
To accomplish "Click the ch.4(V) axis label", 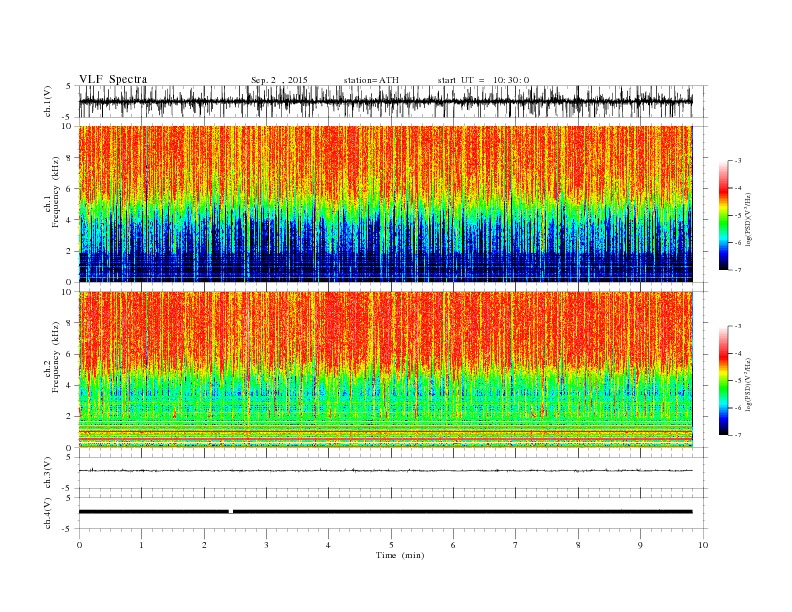I will (48, 513).
